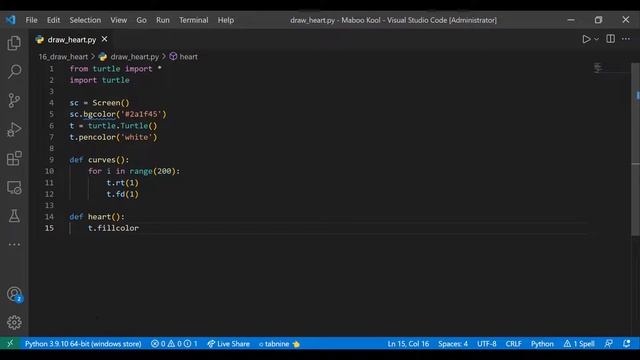Open 1 Spell warning in status bar
Image resolution: width=640 pixels, height=360 pixels.
(579, 344)
